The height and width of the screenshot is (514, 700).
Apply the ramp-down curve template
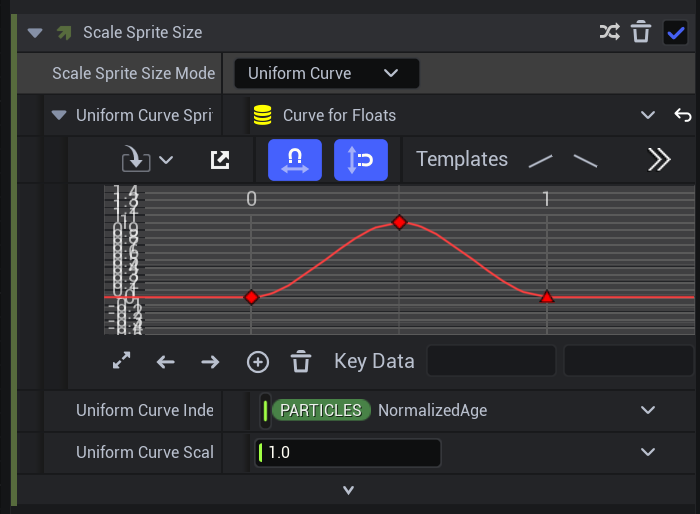[x=585, y=160]
